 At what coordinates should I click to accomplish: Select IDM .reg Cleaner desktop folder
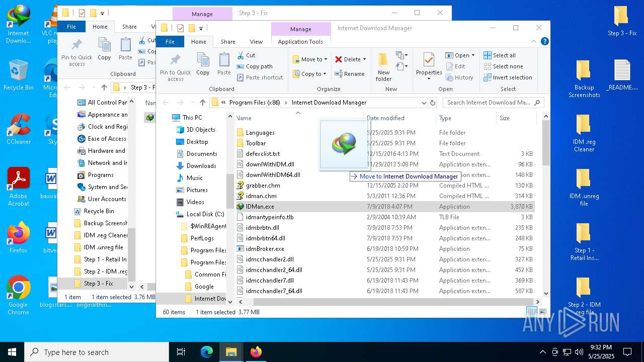(x=584, y=133)
